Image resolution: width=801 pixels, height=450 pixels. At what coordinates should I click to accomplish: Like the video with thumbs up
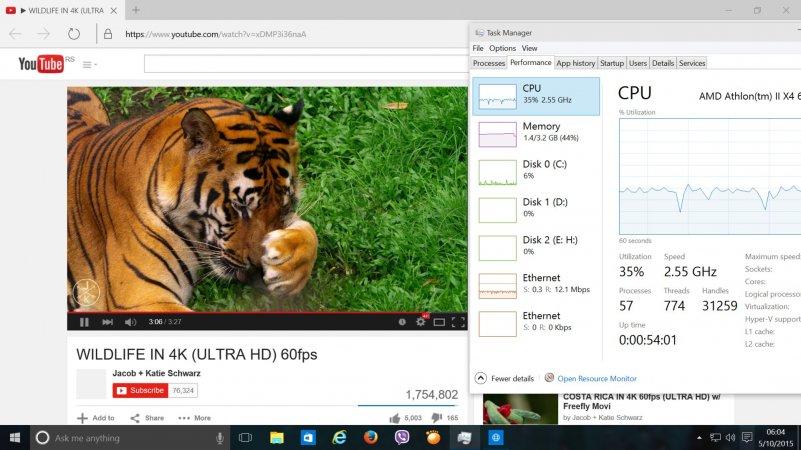pyautogui.click(x=395, y=418)
